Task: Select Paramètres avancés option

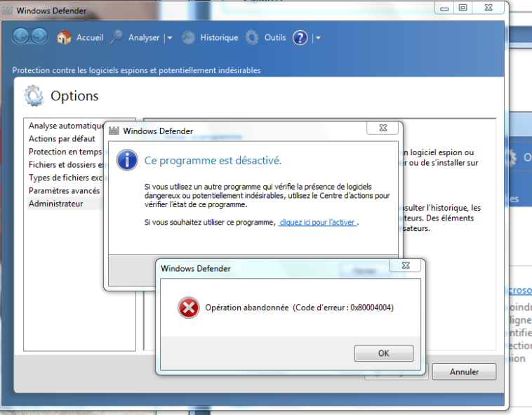Action: coord(64,191)
